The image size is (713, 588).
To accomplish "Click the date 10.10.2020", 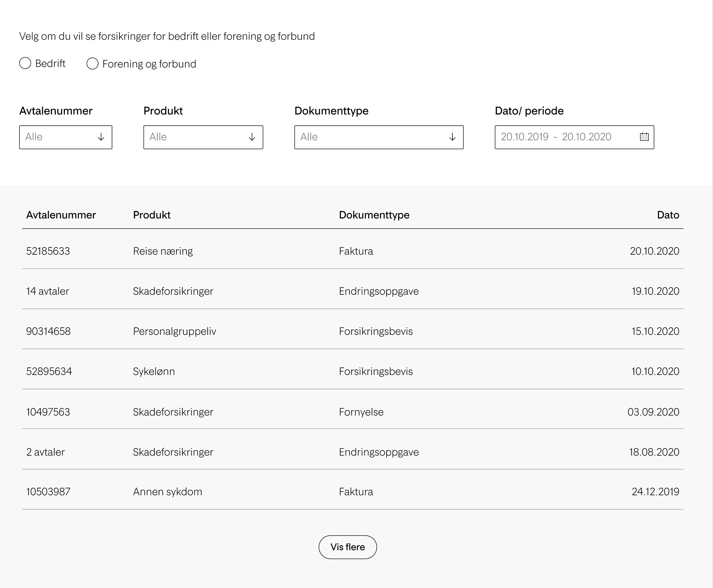I will 655,371.
